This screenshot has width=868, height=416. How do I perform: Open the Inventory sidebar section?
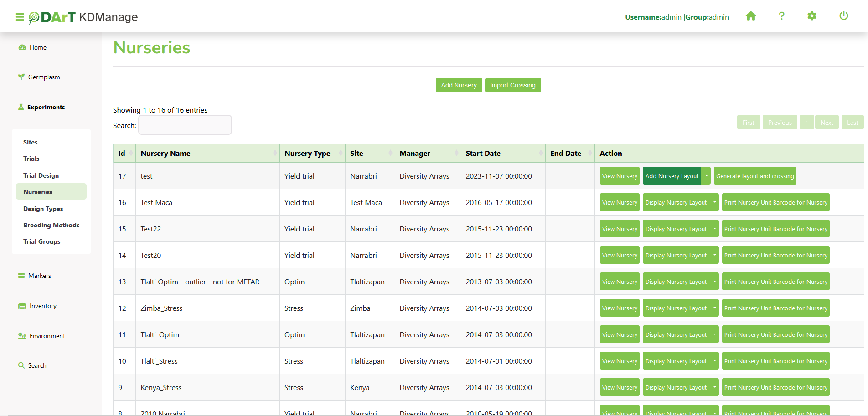click(x=43, y=306)
